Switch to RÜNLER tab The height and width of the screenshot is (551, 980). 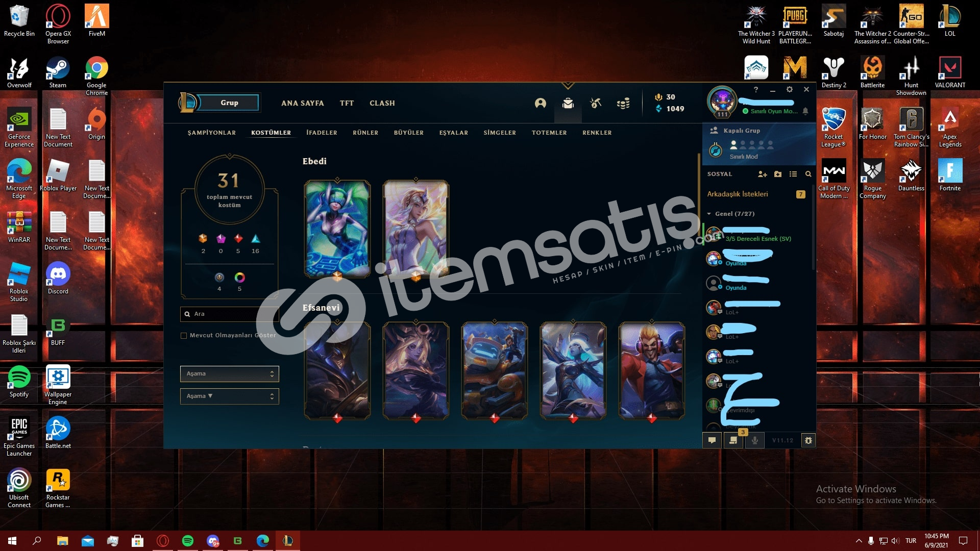pyautogui.click(x=365, y=133)
